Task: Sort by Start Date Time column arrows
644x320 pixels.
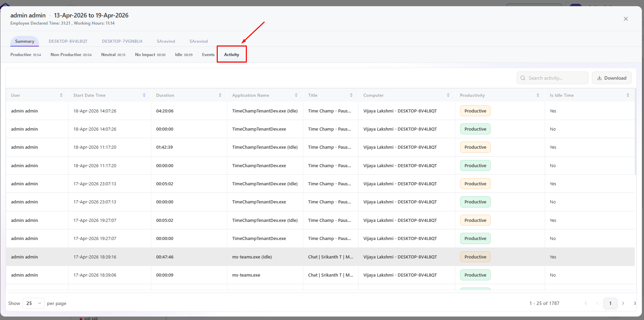Action: [144, 95]
